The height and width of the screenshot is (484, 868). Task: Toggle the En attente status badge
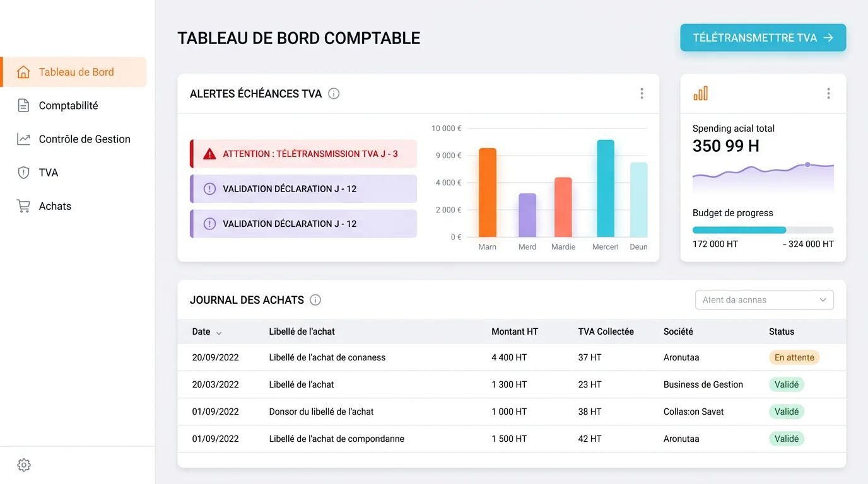coord(794,357)
